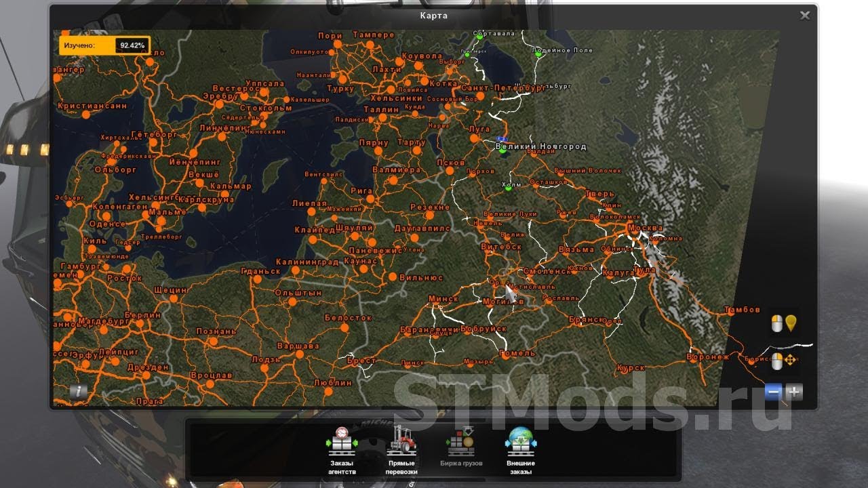
Task: Close the map window
Action: point(804,16)
